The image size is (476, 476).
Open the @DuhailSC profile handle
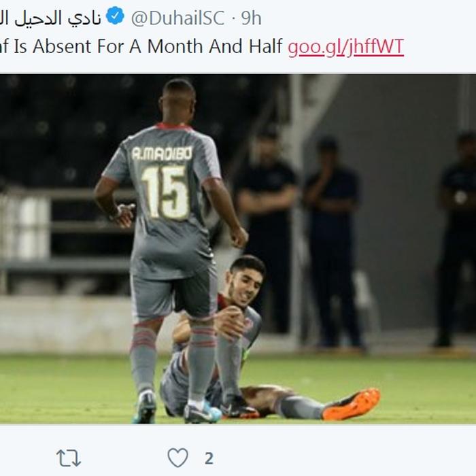[178, 18]
